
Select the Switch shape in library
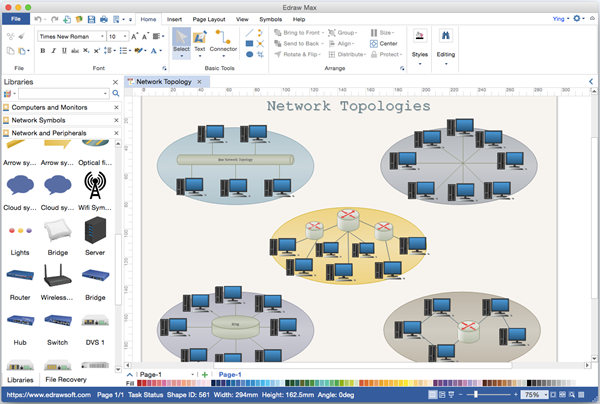pyautogui.click(x=57, y=321)
